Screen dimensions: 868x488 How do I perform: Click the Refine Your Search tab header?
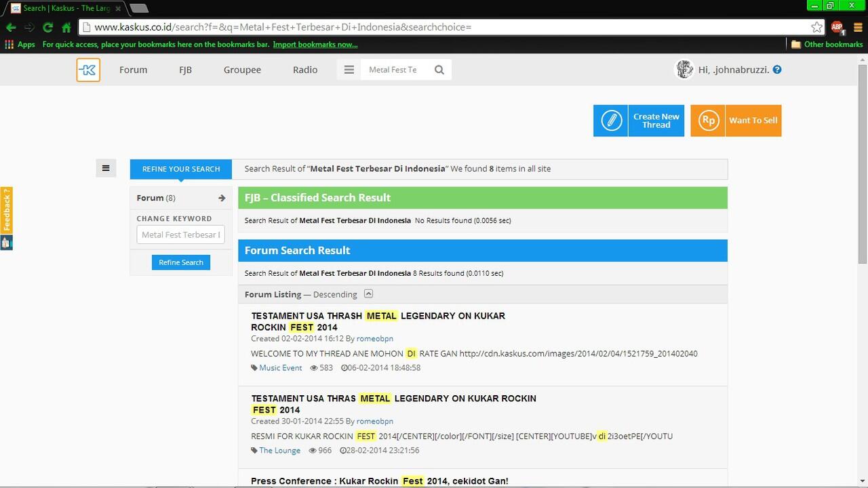[x=181, y=169]
